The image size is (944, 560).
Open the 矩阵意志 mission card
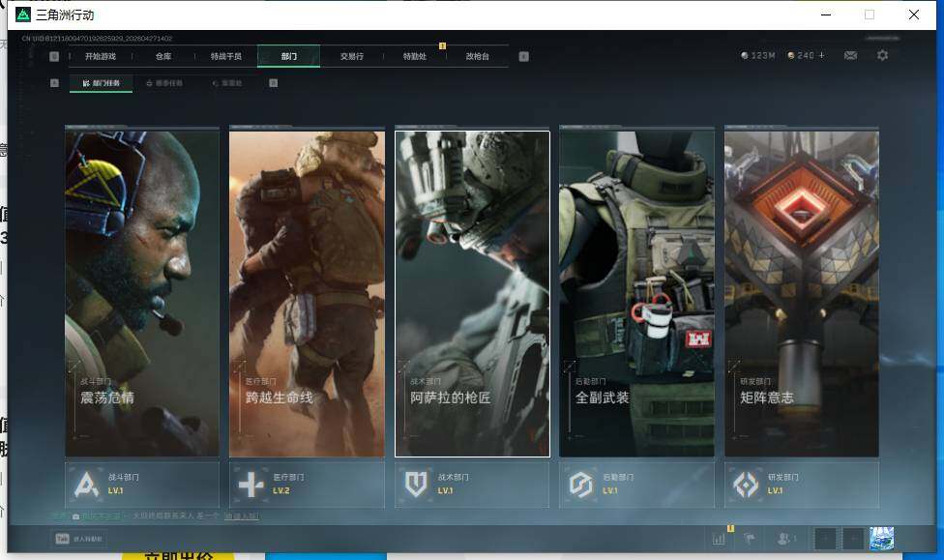[802, 294]
